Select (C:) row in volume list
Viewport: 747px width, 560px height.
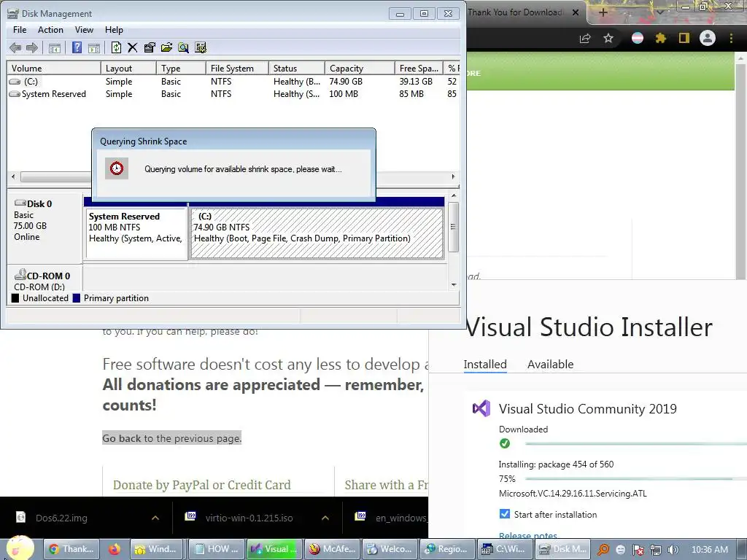[x=233, y=82]
